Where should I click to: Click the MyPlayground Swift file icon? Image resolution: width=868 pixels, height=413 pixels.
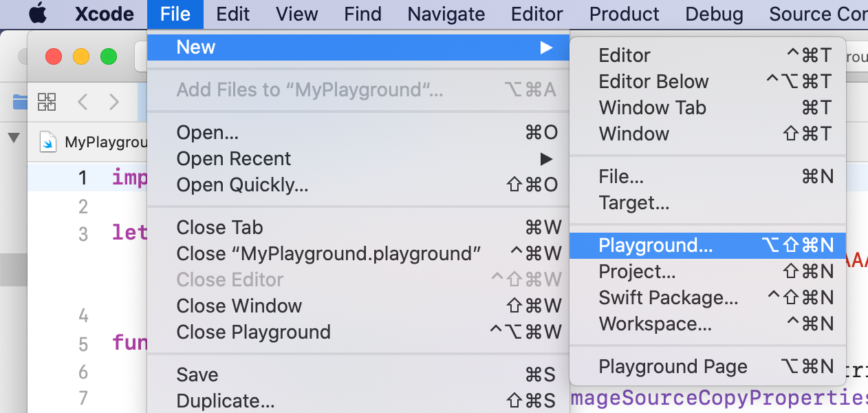click(x=48, y=142)
